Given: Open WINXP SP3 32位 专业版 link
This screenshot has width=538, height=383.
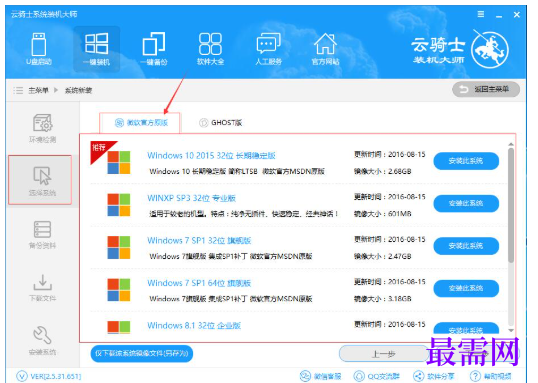Looking at the screenshot, I should pos(191,198).
